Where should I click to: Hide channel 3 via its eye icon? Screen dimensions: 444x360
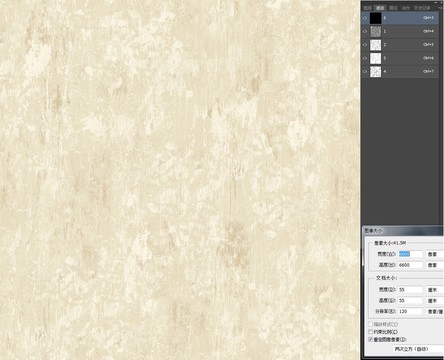pyautogui.click(x=365, y=58)
